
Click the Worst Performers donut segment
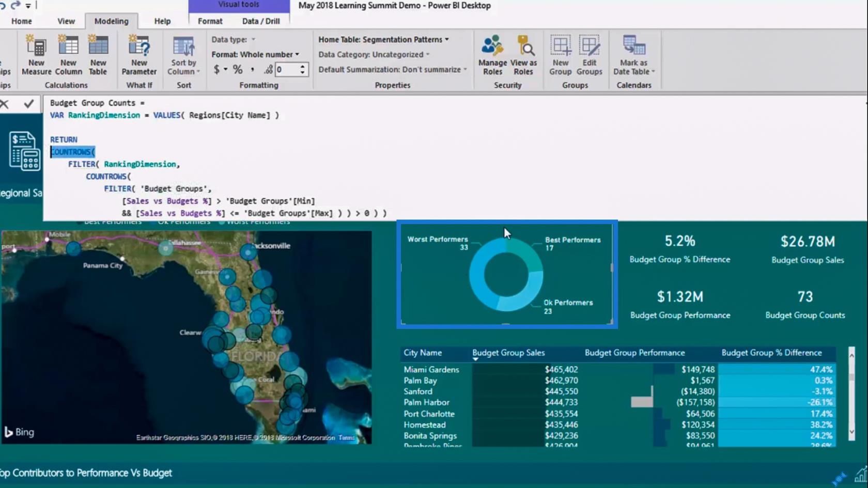tap(479, 274)
